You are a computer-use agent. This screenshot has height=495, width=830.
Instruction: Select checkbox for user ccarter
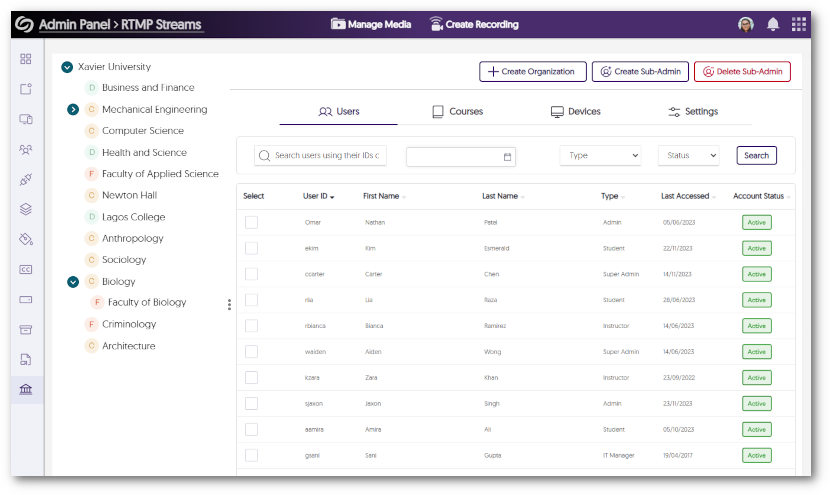pos(251,274)
